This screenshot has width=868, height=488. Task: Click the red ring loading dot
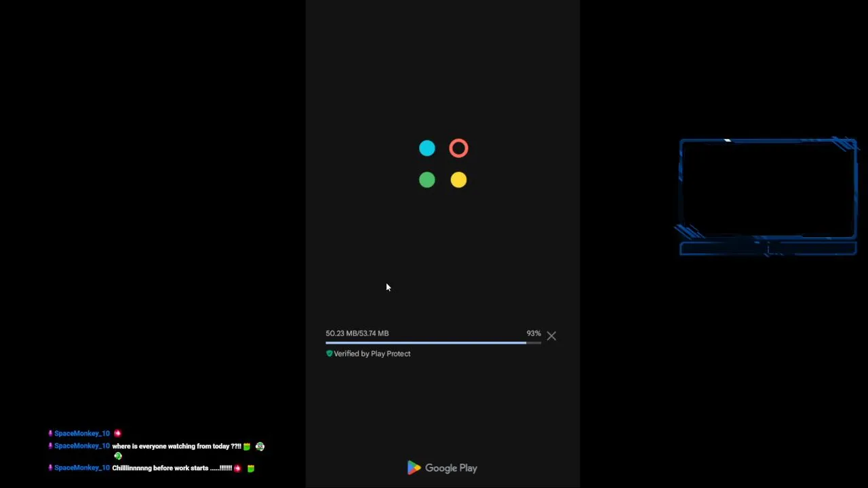click(x=458, y=148)
